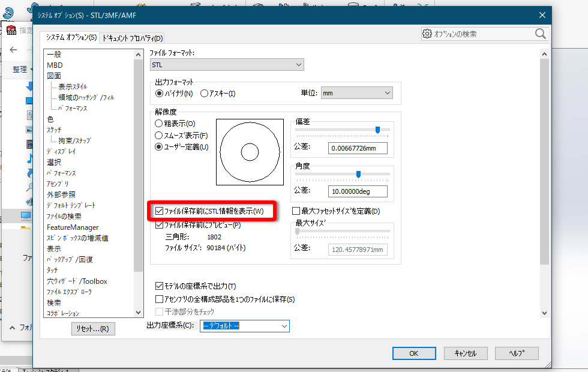Screen dimensions: 588x372
Task: Click the 角度 angle slider handle
Action: coord(359,174)
